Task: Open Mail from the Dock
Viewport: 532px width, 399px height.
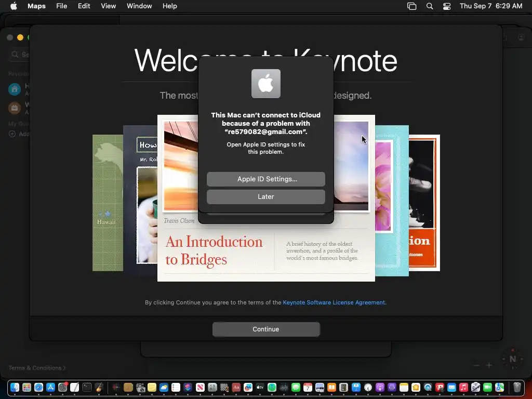Action: [x=451, y=387]
